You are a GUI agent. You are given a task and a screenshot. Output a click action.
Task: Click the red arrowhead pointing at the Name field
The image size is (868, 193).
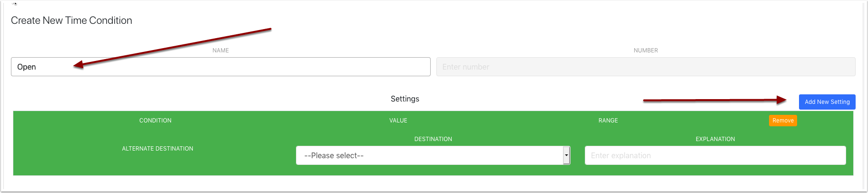[x=79, y=65]
